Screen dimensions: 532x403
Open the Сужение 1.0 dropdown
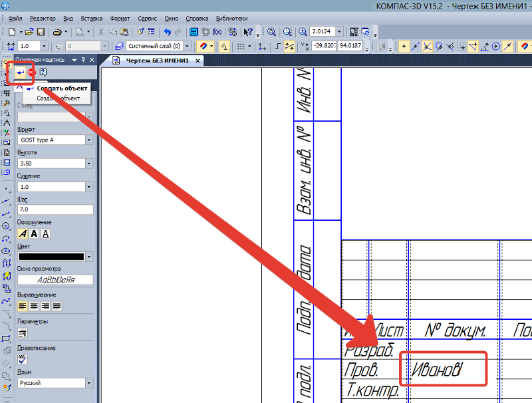(89, 187)
